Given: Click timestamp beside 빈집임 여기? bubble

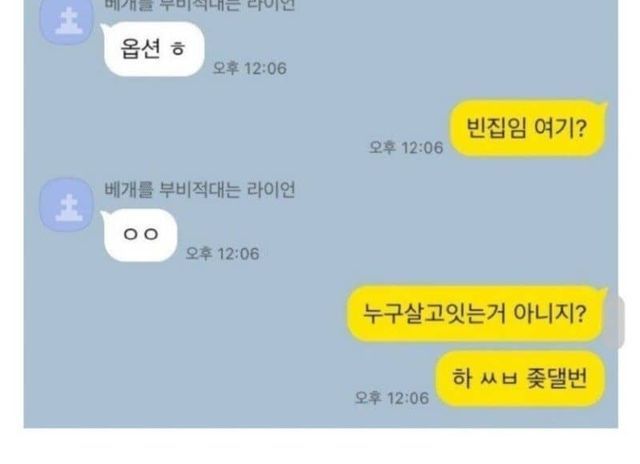Looking at the screenshot, I should click(x=406, y=148).
